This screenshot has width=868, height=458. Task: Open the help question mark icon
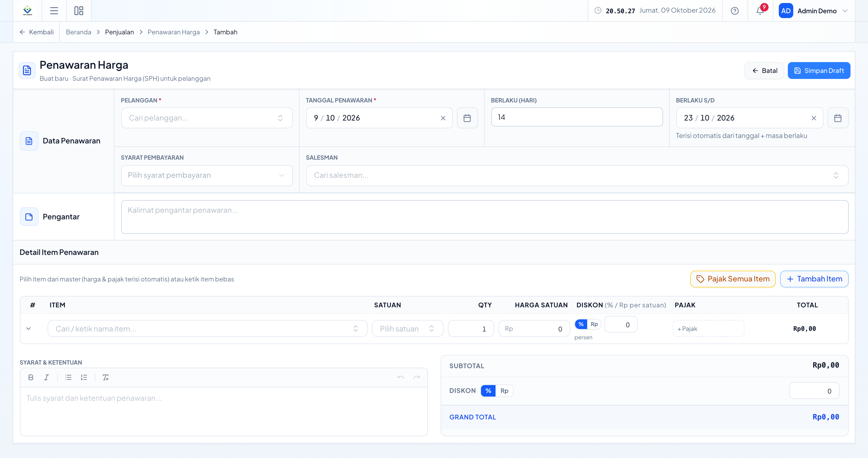click(734, 11)
